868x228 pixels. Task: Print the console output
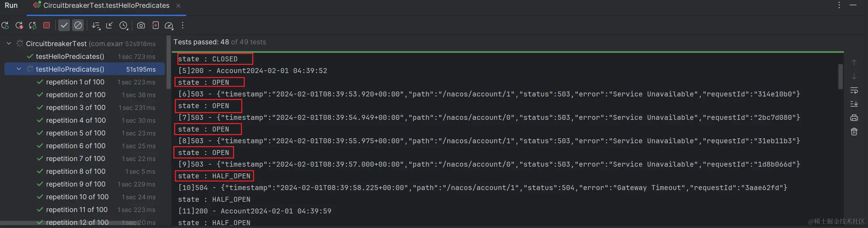point(854,118)
